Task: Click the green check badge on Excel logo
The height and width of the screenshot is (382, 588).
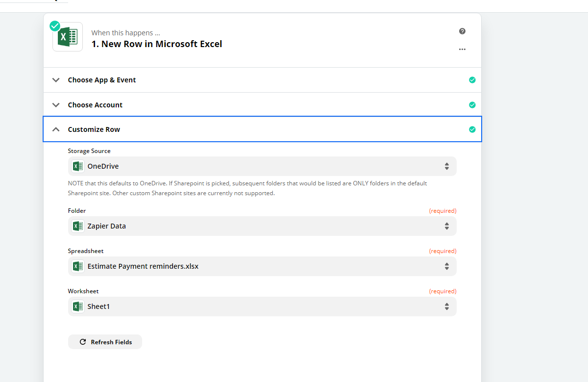Action: pos(55,25)
